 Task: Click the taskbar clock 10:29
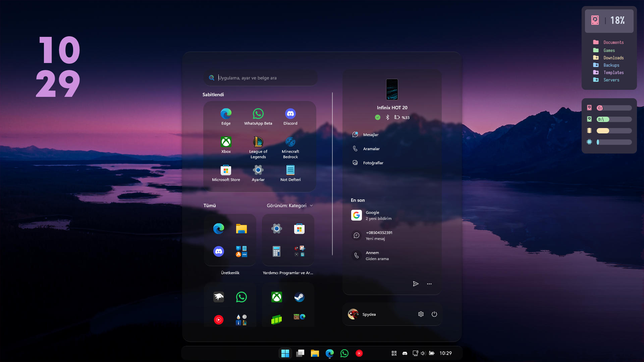pos(445,353)
